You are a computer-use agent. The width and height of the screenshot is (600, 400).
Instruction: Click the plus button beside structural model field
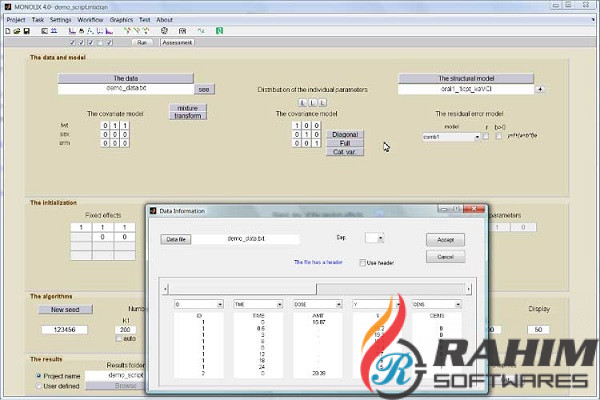click(540, 89)
